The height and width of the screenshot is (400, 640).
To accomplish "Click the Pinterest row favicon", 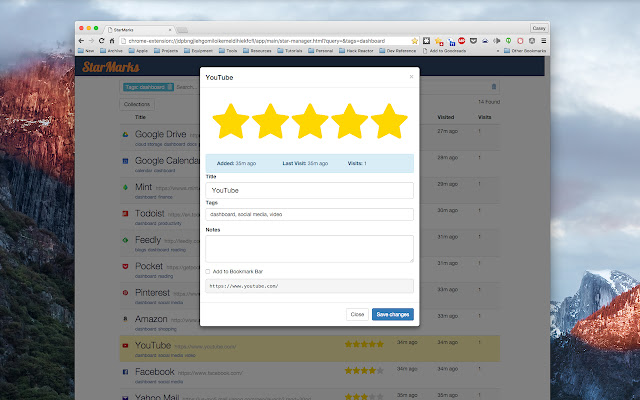I will (x=125, y=293).
